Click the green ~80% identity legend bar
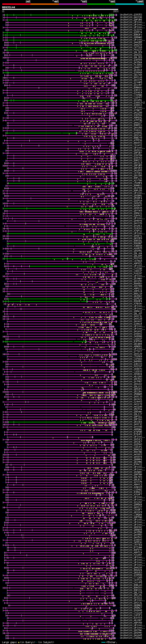The width and height of the screenshot is (146, 644). click(x=101, y=4)
